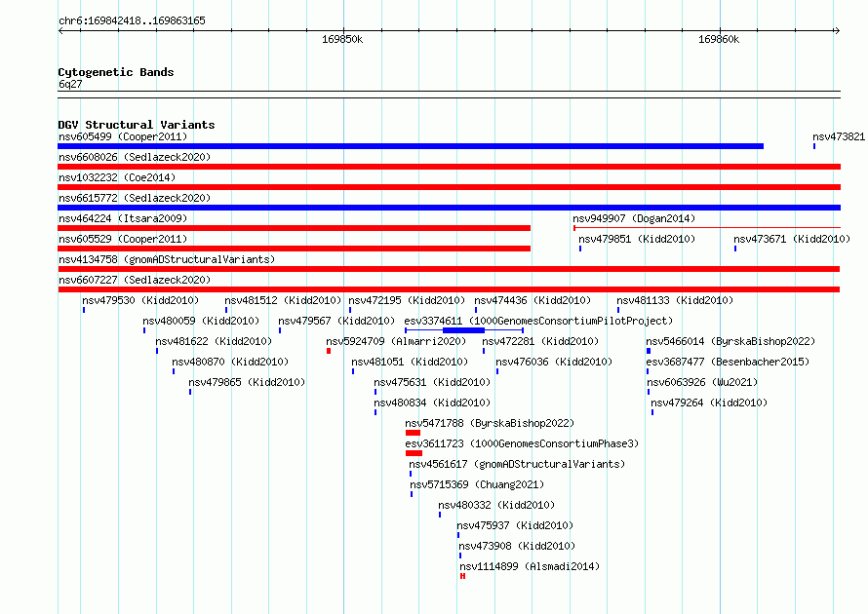Click nsv949907 (Dogan2014) label
Viewport: 868px width, 614px height.
point(634,218)
